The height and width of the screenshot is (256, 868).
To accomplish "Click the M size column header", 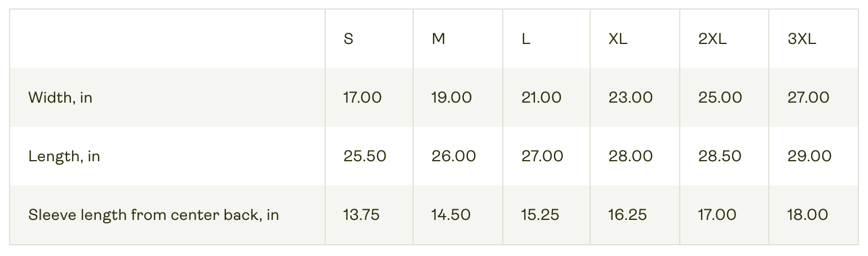I will point(438,39).
